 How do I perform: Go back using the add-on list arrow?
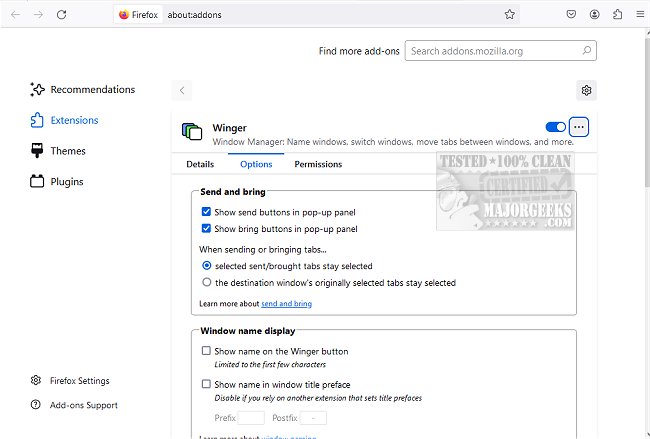(x=182, y=90)
